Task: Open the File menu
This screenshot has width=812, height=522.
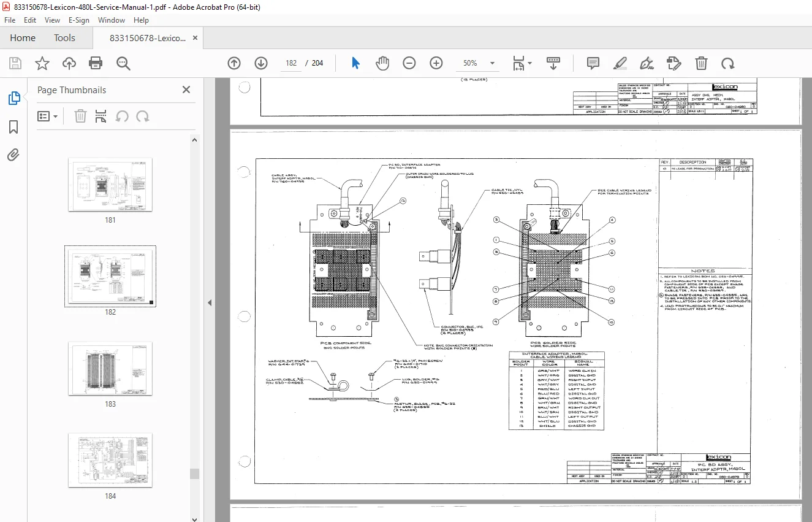Action: (10, 20)
